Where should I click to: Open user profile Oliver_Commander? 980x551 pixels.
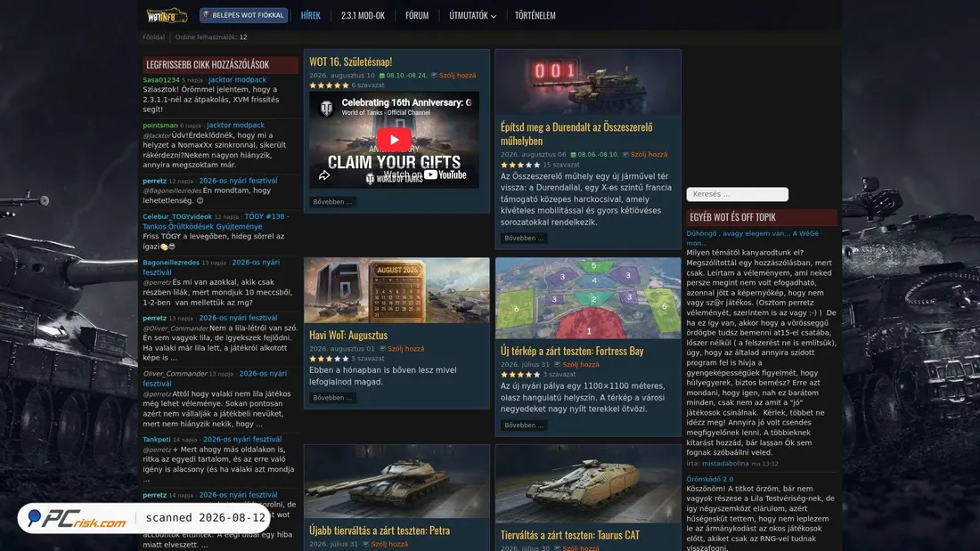click(x=175, y=374)
